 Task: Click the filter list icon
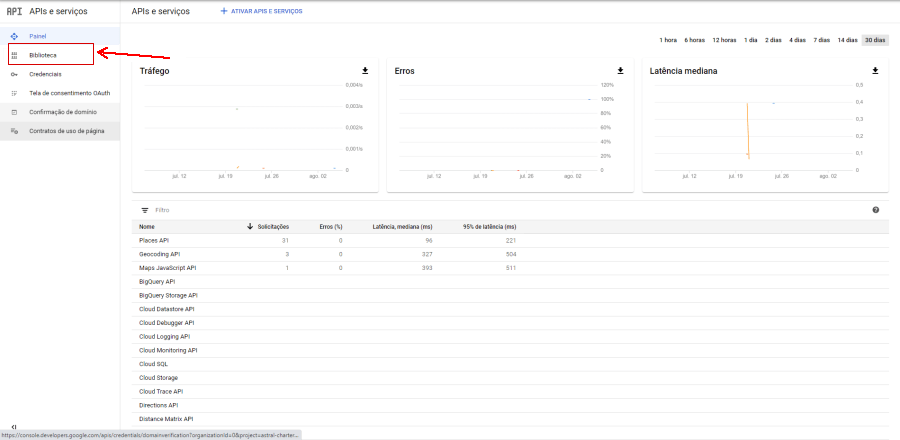145,211
